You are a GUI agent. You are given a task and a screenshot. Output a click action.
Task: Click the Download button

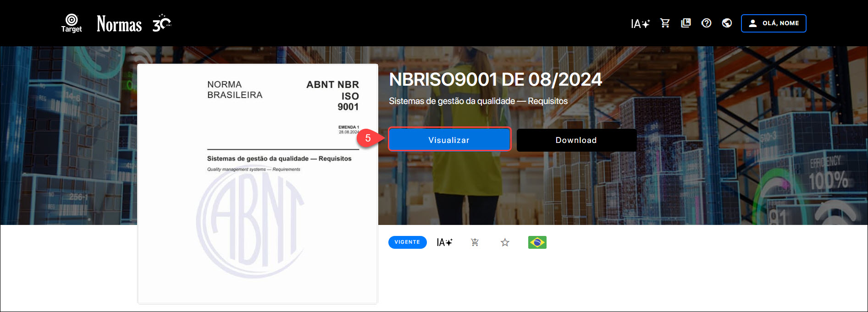576,140
